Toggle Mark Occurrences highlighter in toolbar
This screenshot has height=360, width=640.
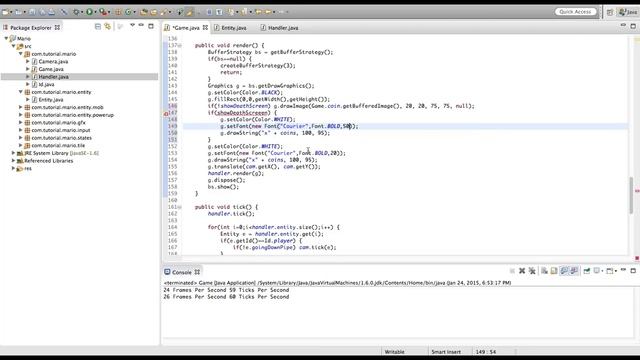(189, 12)
